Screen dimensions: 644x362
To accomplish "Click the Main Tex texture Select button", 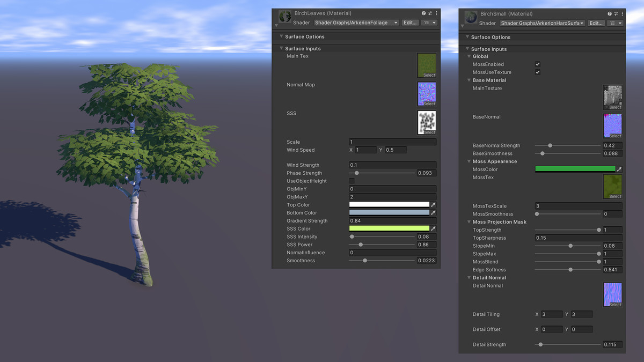I will coord(427,76).
